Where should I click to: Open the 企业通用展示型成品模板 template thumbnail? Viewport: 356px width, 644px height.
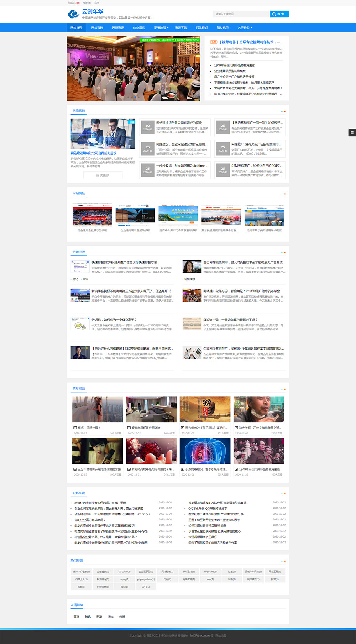click(135, 216)
